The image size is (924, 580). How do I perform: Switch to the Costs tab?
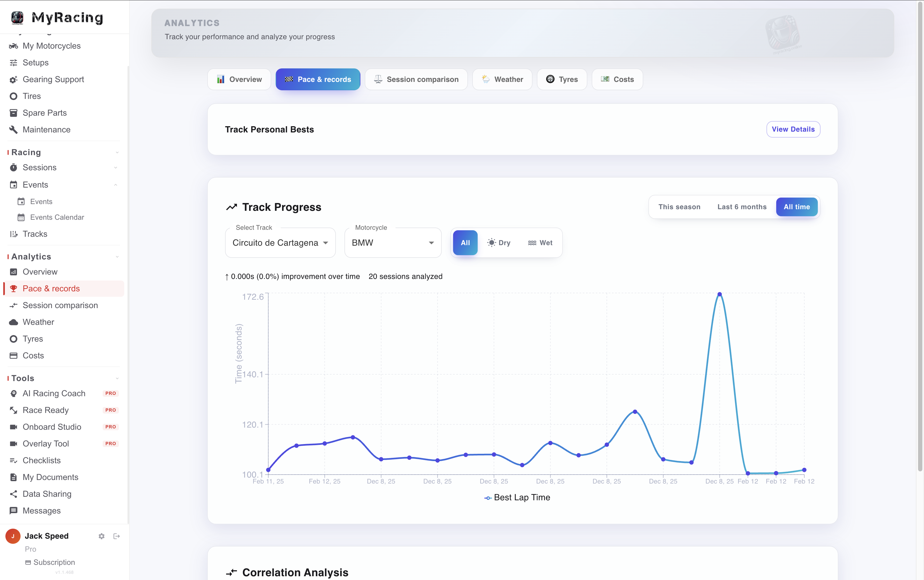(x=617, y=79)
